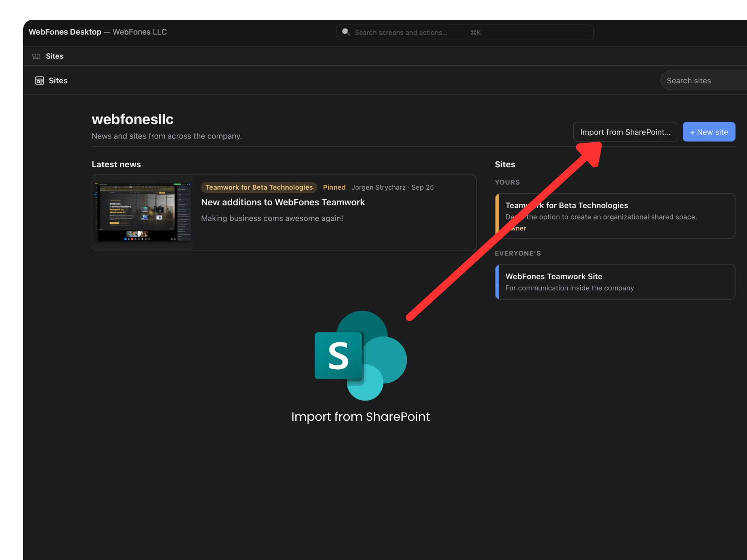Click WebFones Desktop title text

point(65,32)
